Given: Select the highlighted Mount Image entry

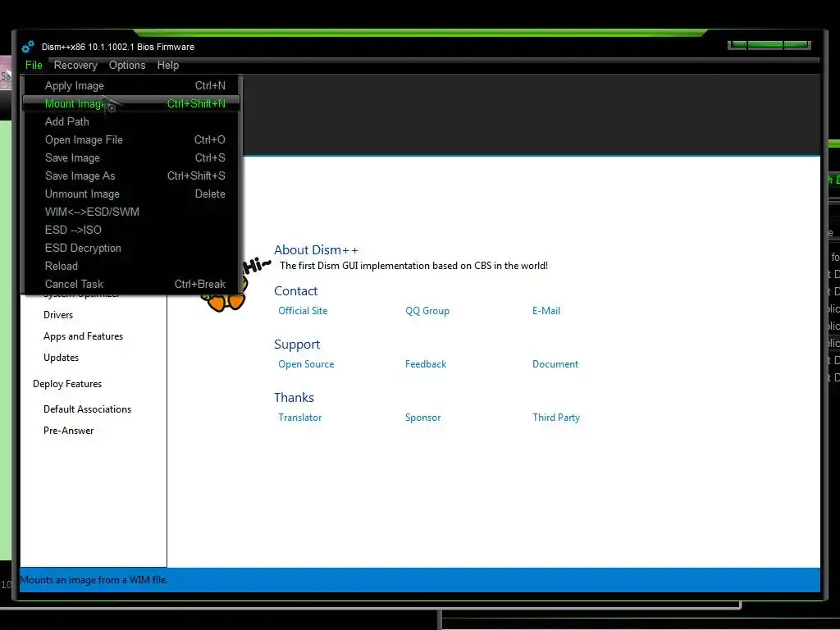Looking at the screenshot, I should point(131,103).
